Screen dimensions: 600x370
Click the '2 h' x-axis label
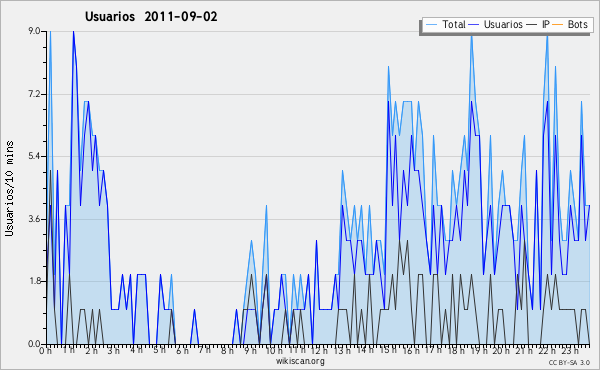point(91,350)
